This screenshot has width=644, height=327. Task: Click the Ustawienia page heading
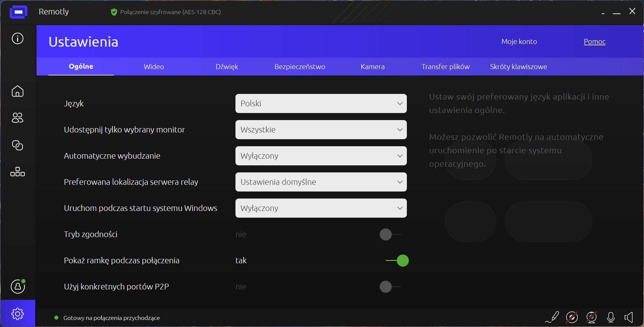click(x=84, y=42)
